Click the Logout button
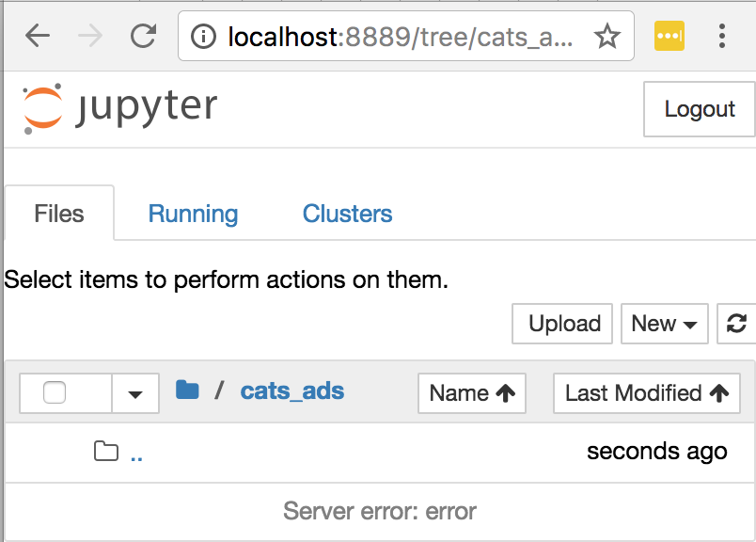The width and height of the screenshot is (756, 542). (x=699, y=109)
